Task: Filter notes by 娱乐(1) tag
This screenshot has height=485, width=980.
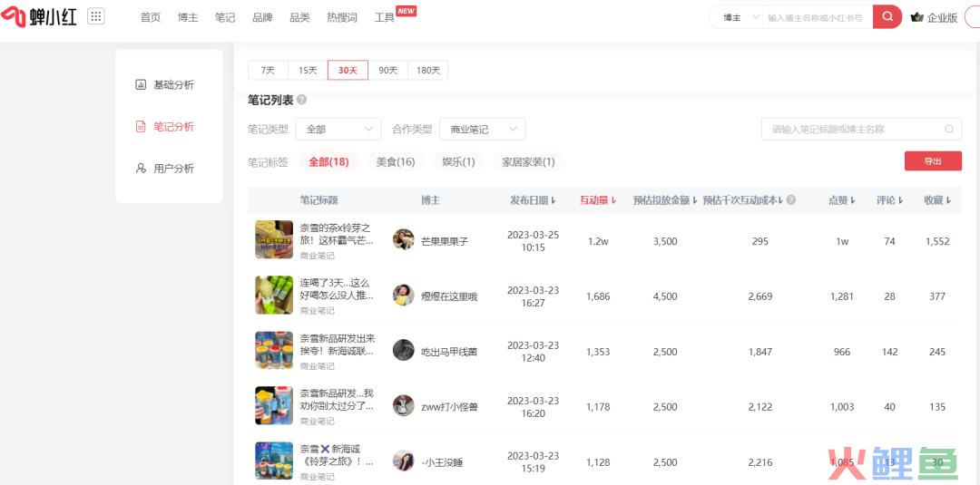Action: tap(459, 162)
